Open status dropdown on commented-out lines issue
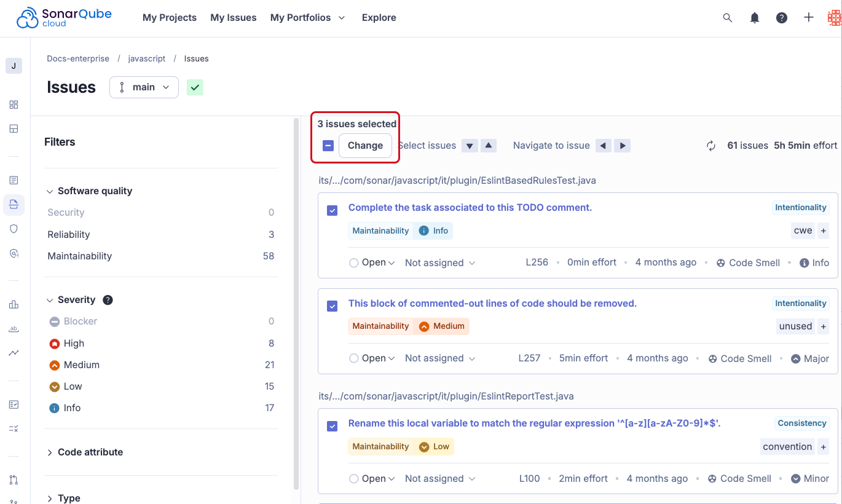The width and height of the screenshot is (842, 504). (372, 358)
